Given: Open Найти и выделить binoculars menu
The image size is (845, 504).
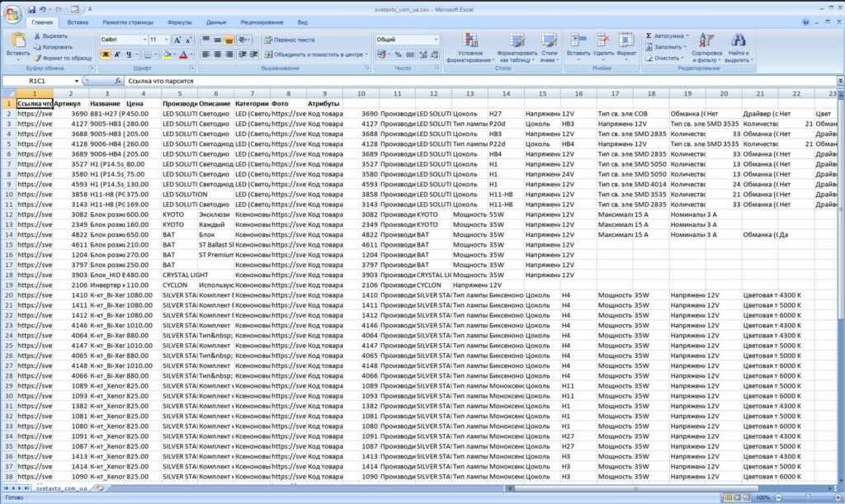Looking at the screenshot, I should [739, 47].
